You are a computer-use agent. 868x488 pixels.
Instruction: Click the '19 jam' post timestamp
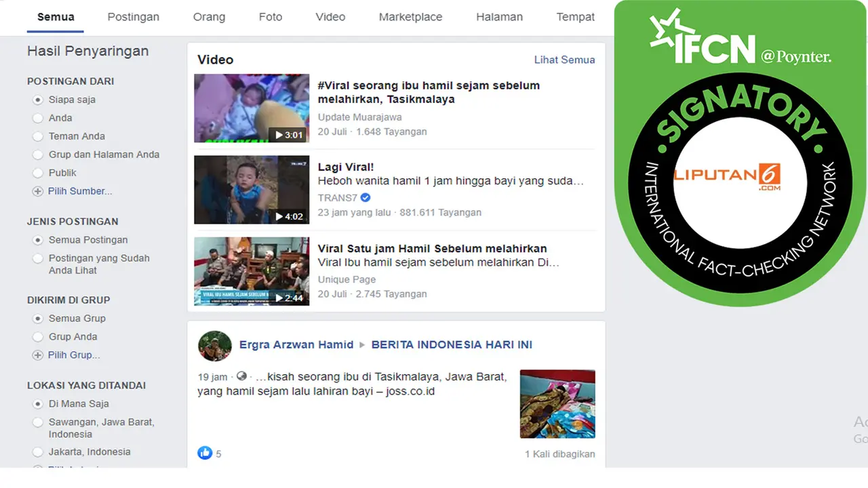212,377
